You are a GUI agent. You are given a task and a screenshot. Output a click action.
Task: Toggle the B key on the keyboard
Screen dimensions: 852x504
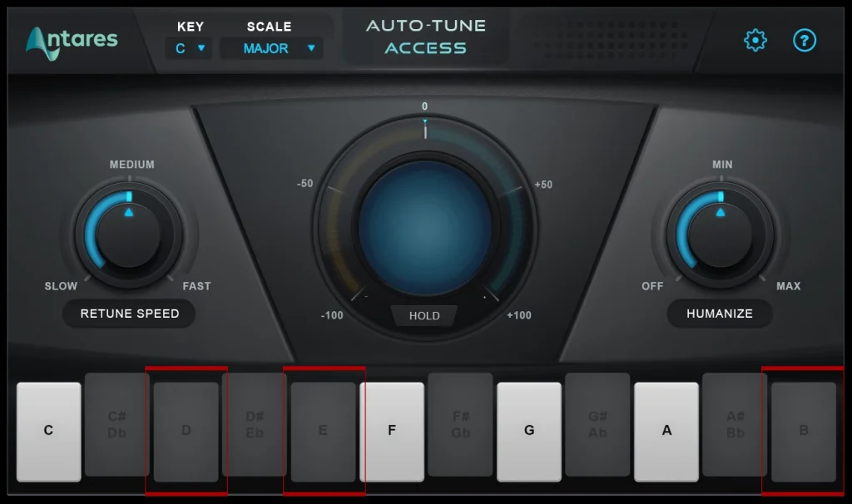[803, 430]
